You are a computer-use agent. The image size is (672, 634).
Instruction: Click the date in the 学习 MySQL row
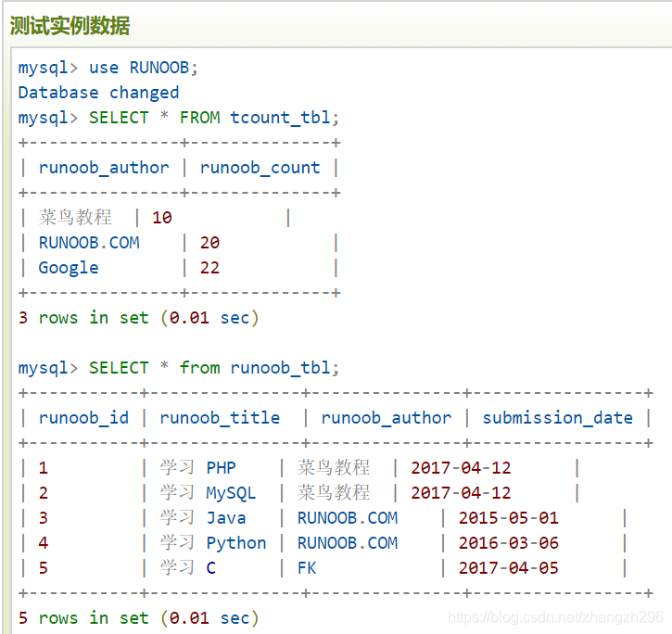462,493
